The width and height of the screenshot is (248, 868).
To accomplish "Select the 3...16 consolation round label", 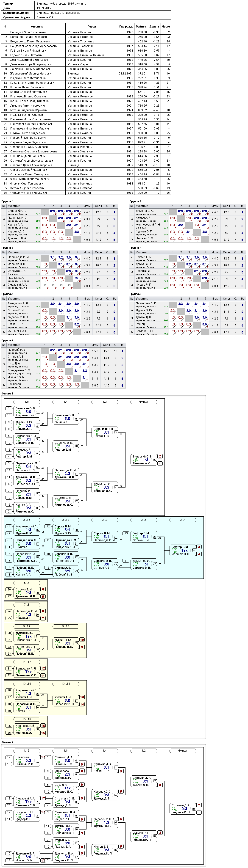I will pyautogui.click(x=27, y=520).
